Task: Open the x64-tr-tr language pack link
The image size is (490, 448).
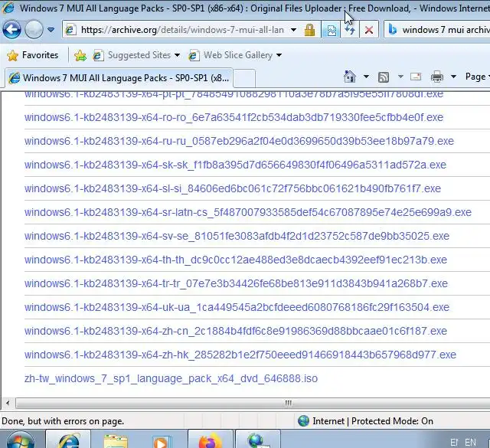Action: click(x=236, y=283)
